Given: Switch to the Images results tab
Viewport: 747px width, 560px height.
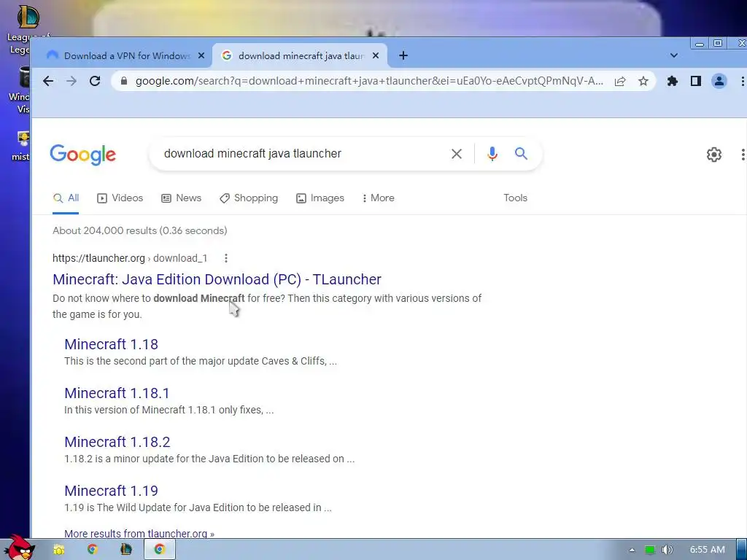Looking at the screenshot, I should point(320,198).
